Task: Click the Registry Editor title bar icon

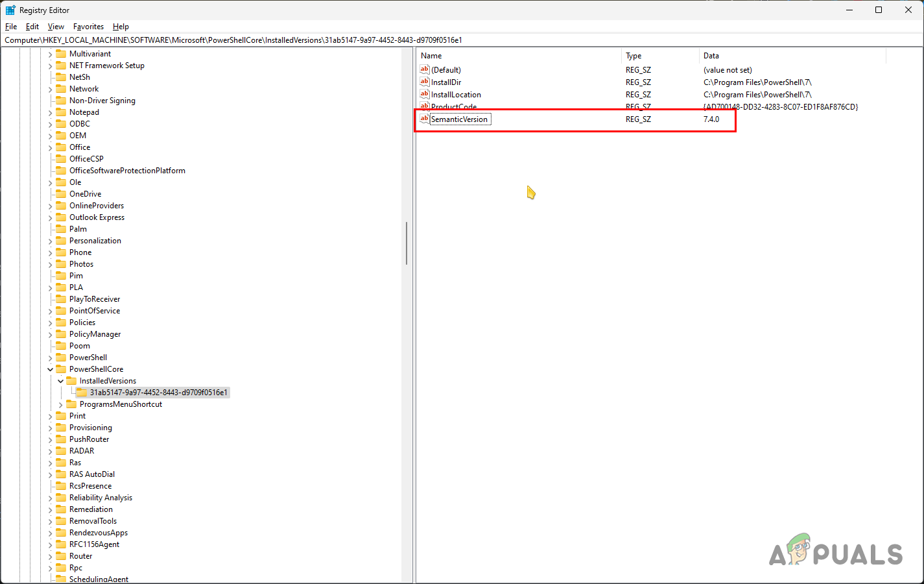Action: click(x=11, y=10)
